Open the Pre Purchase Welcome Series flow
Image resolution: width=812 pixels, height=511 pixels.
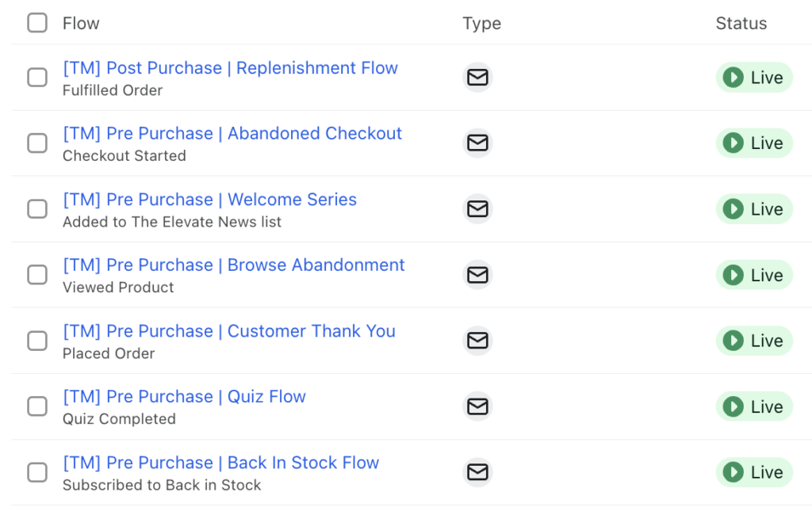pyautogui.click(x=209, y=200)
